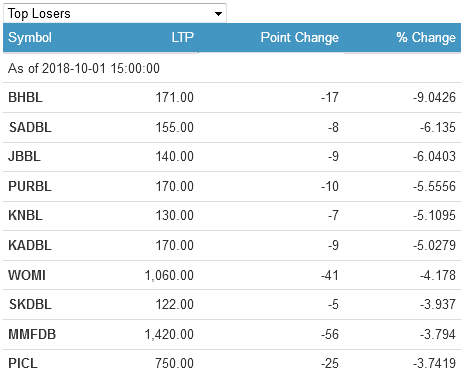
Task: Sort by the Symbol column header
Action: pos(30,37)
